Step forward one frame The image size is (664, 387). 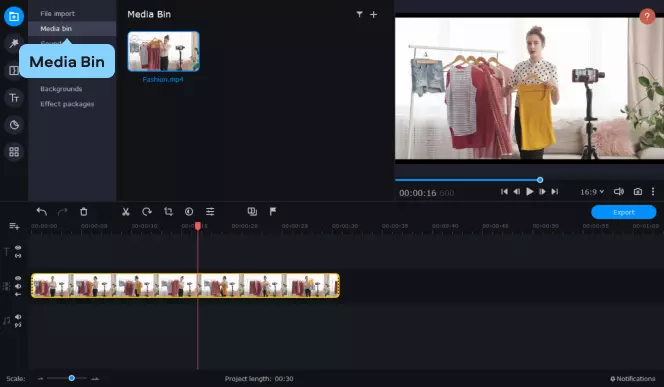tap(542, 192)
